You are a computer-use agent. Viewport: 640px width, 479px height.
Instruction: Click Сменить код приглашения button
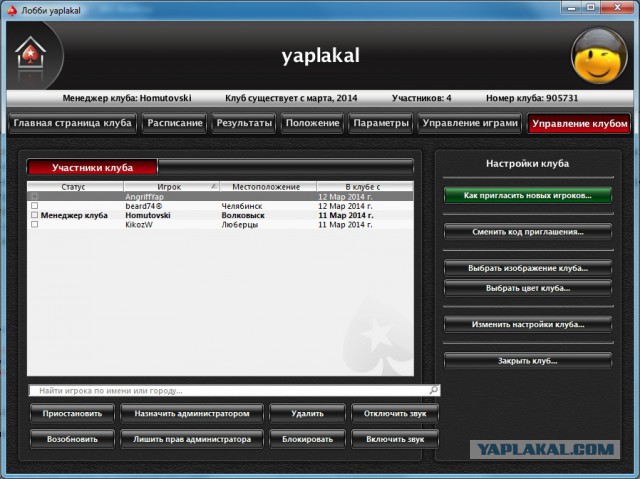point(528,232)
